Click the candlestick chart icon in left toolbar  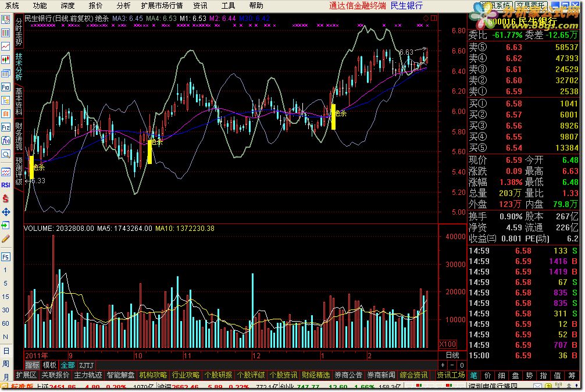(x=6, y=60)
